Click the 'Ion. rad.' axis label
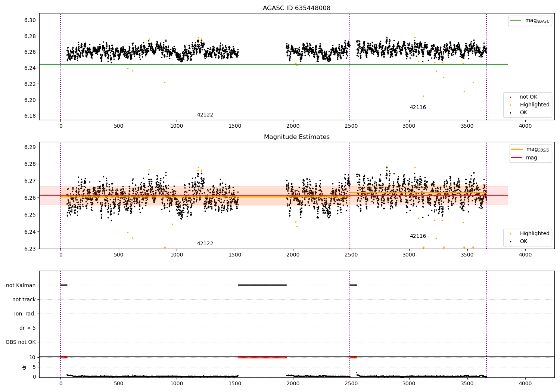Image resolution: width=560 pixels, height=392 pixels. (25, 314)
